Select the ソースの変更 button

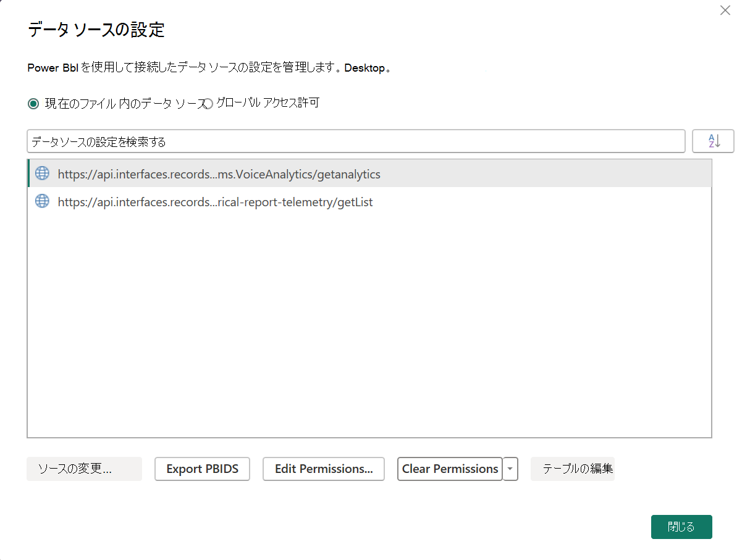pos(84,469)
